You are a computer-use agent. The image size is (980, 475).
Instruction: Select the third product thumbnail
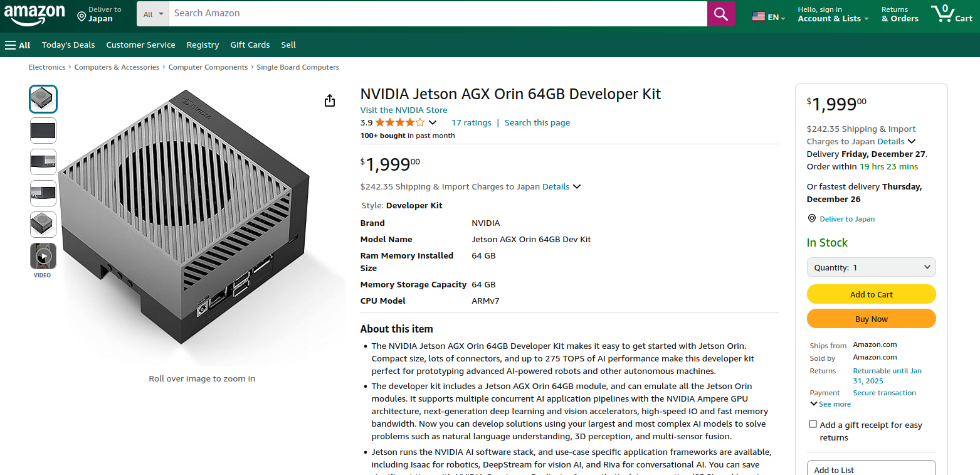[43, 162]
